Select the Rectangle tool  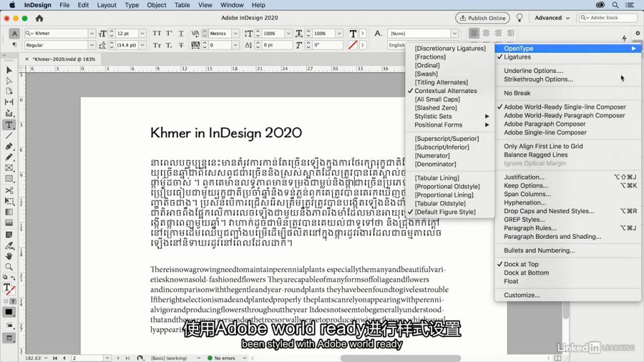9,179
